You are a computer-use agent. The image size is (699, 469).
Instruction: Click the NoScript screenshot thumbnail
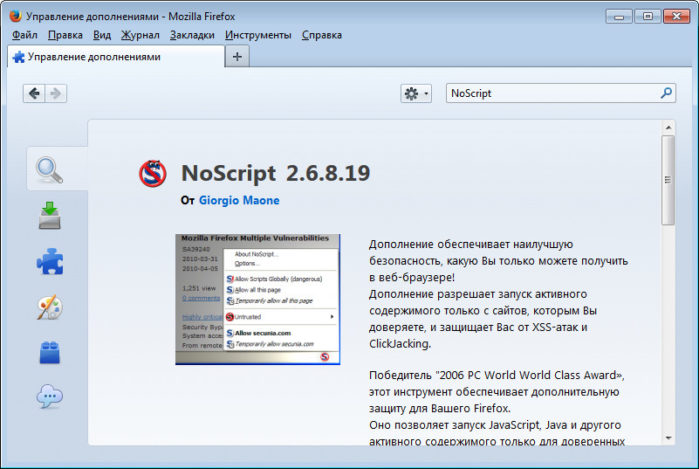(258, 299)
